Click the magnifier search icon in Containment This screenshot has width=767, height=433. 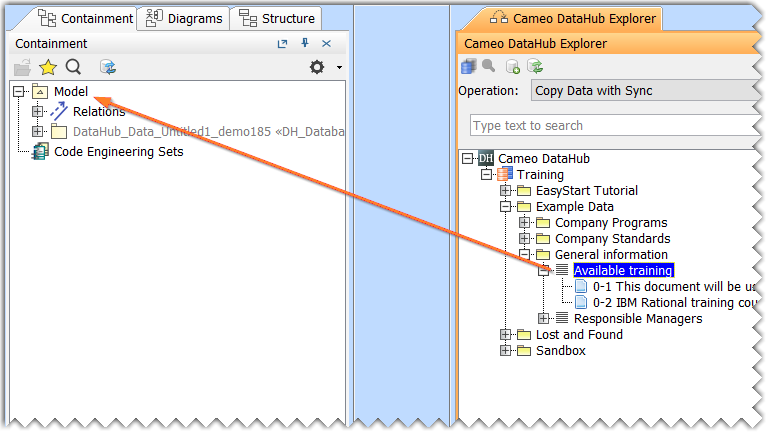(73, 67)
